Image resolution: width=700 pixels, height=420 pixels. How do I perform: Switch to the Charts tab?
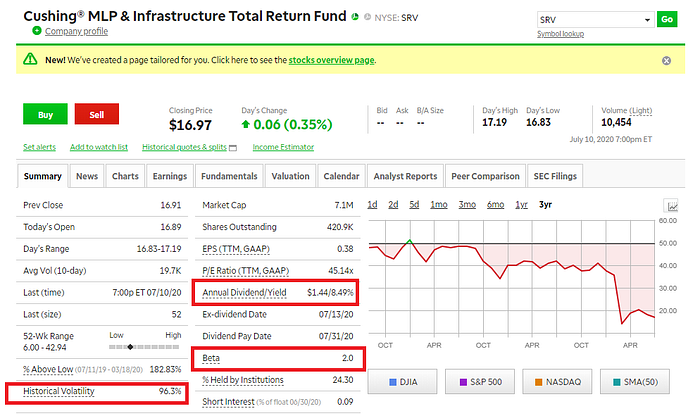[125, 176]
